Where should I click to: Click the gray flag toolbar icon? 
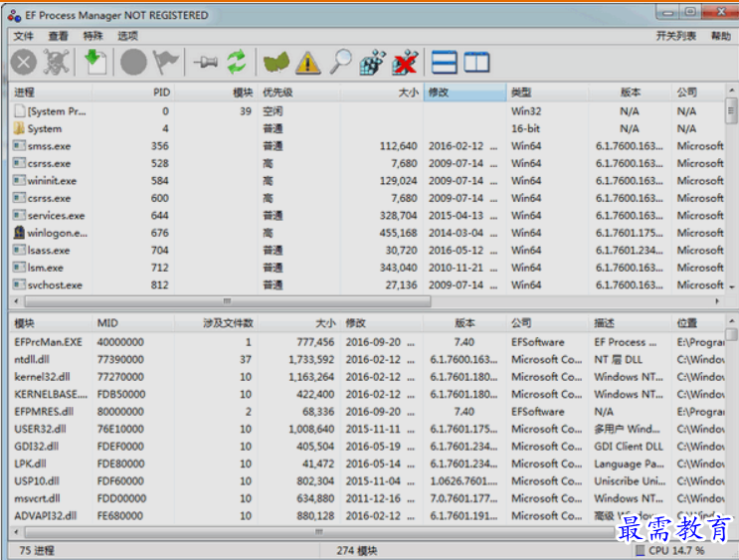click(165, 63)
